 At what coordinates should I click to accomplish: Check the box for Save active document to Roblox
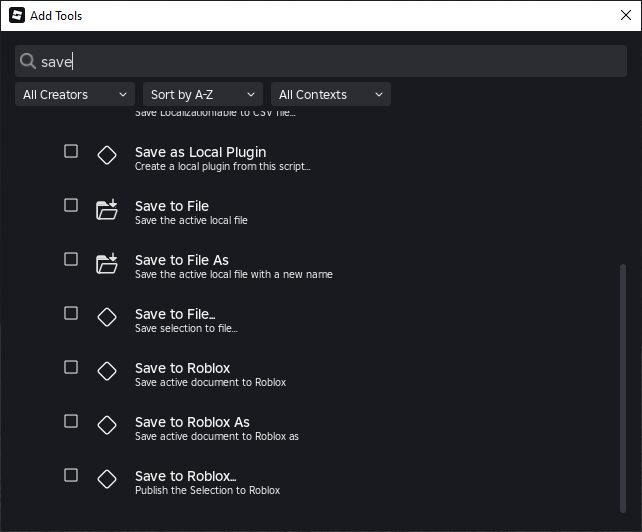[x=71, y=367]
